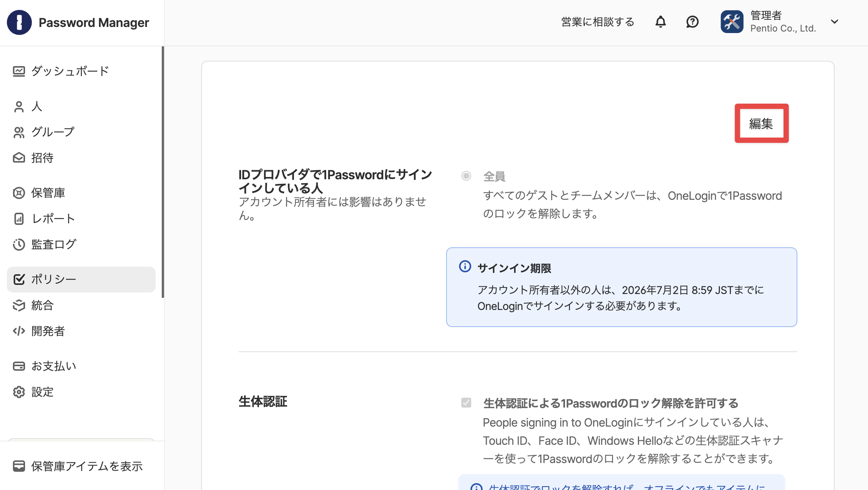
Task: Select ポリシー menu label
Action: 54,279
